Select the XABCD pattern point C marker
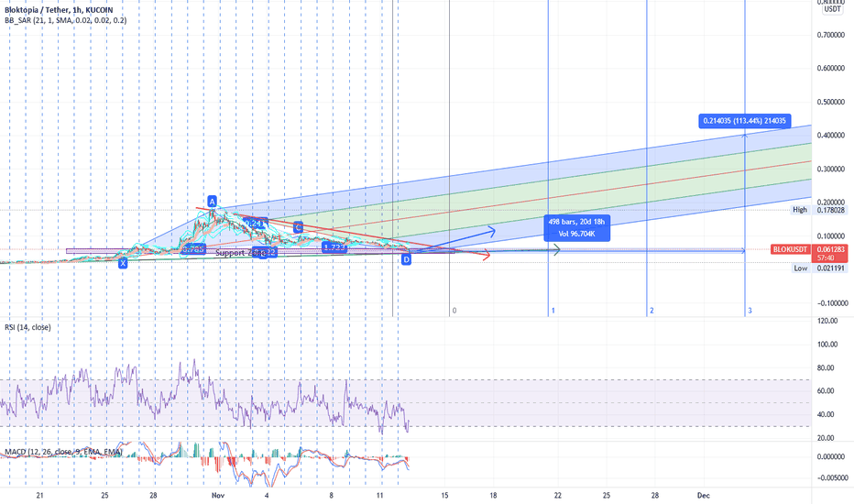Screen dimensions: 854x504 pos(298,227)
